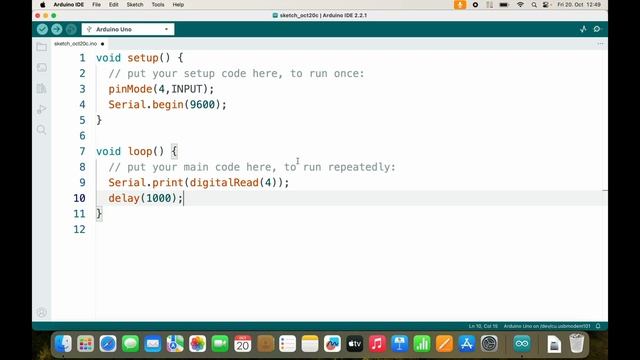Click the orange download icon in menu bar

[x=460, y=5]
